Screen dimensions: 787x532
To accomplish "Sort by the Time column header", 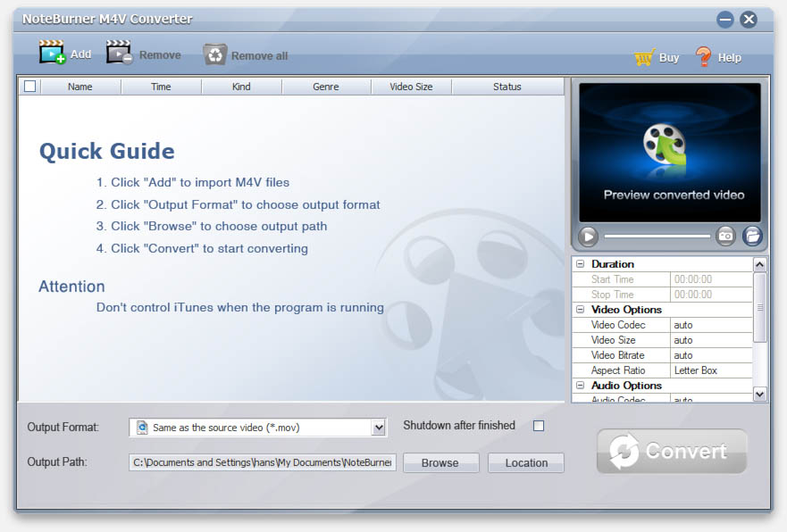I will click(x=161, y=87).
